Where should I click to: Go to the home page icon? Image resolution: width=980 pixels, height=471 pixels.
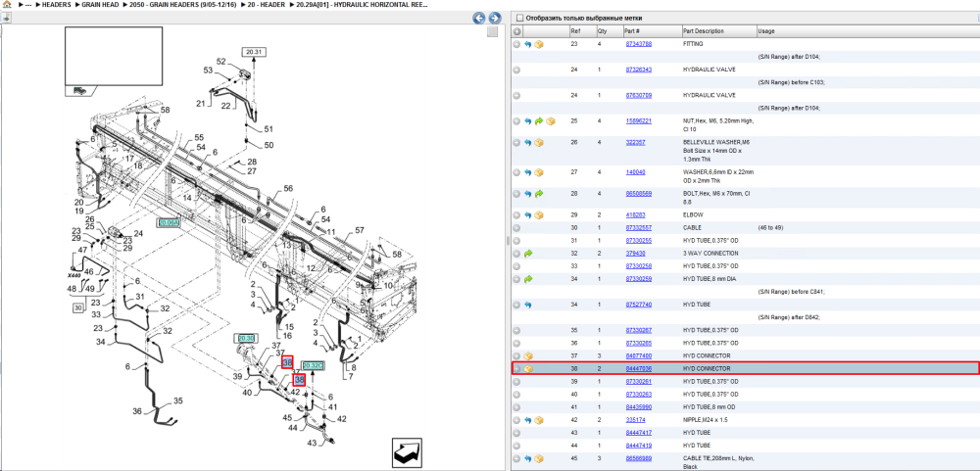tap(7, 4)
